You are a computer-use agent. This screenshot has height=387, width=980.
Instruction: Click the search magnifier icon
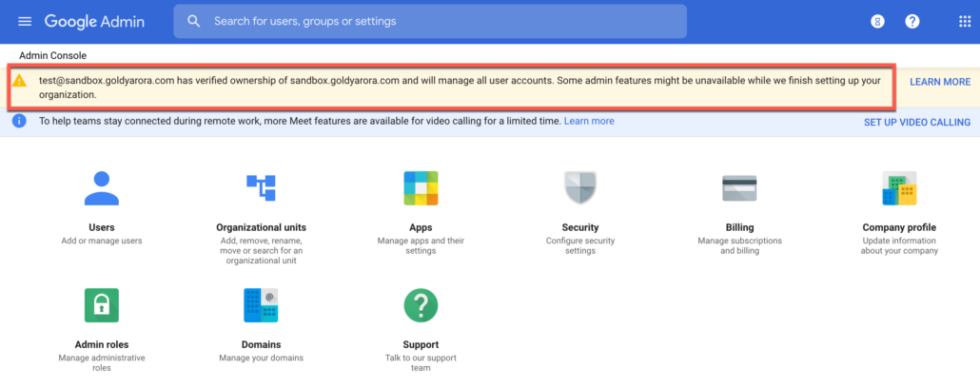[194, 21]
